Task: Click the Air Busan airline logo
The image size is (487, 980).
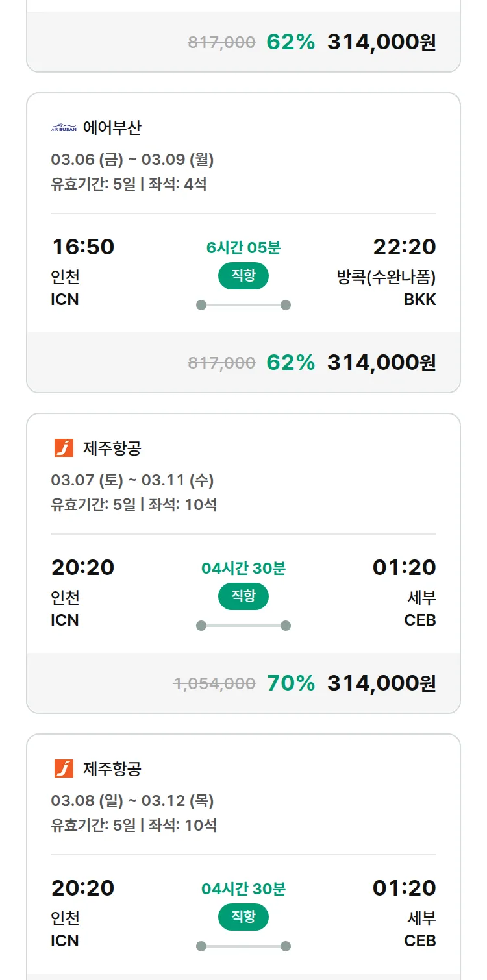Action: point(64,128)
